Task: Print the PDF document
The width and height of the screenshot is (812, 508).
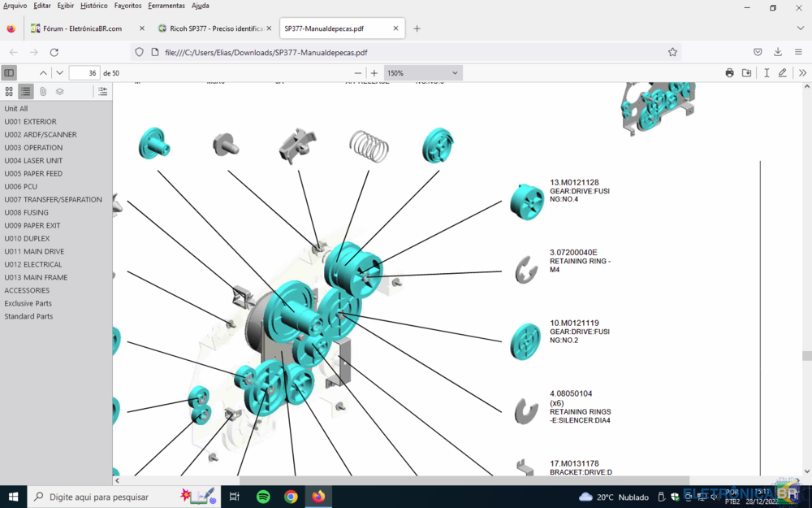Action: pos(729,73)
